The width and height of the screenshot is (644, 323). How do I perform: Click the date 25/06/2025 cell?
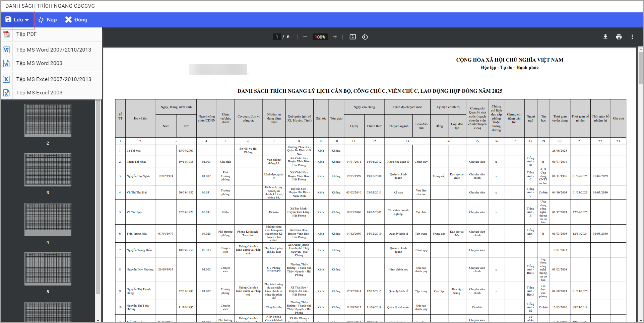coord(560,151)
